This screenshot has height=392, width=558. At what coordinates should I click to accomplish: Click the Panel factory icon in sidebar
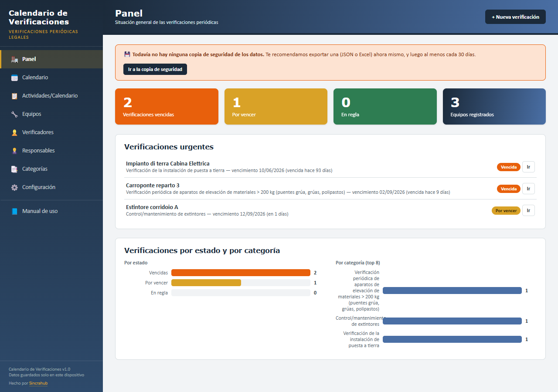(14, 59)
